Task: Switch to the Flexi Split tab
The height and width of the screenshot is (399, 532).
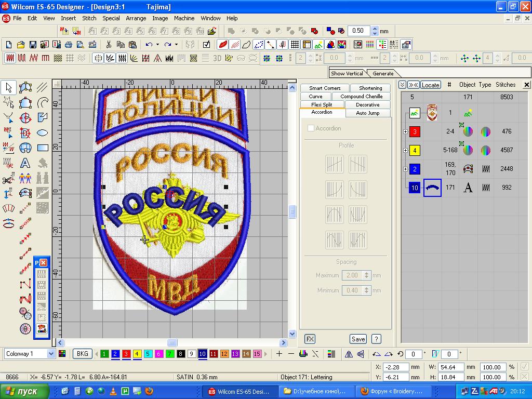Action: coord(322,105)
